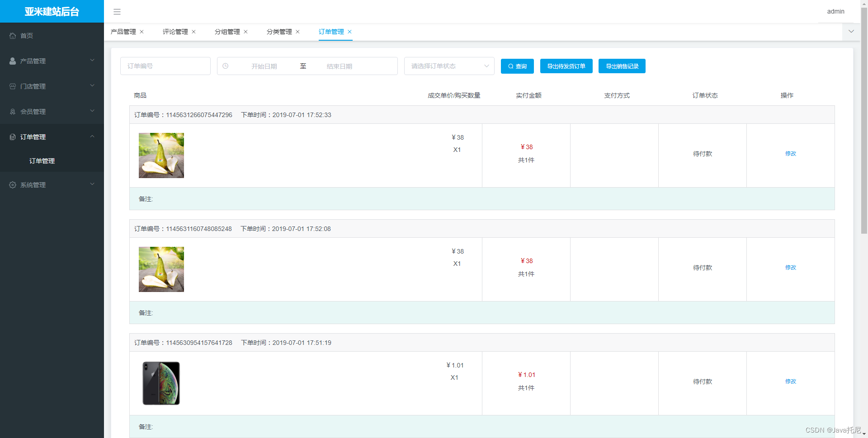Screen dimensions: 868x438
Task: Click the 查询 search button
Action: pyautogui.click(x=517, y=66)
